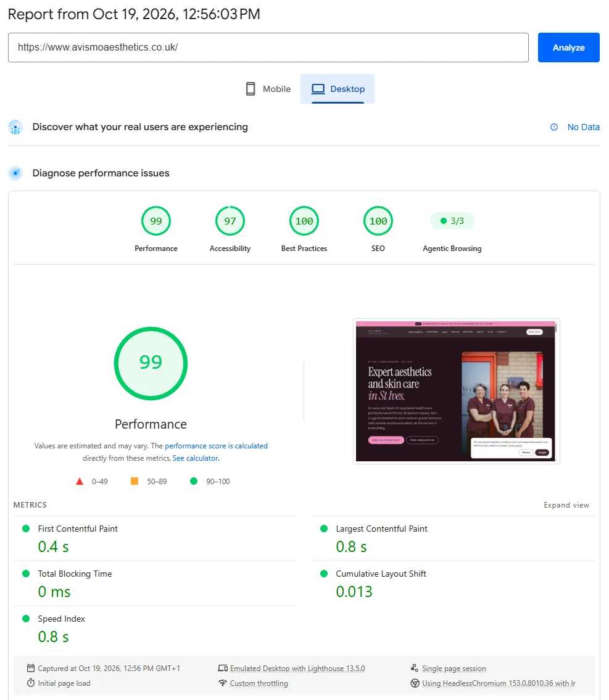The image size is (609, 700).
Task: Click the Chromium icon beside Using HeadlessChromium
Action: pyautogui.click(x=415, y=683)
